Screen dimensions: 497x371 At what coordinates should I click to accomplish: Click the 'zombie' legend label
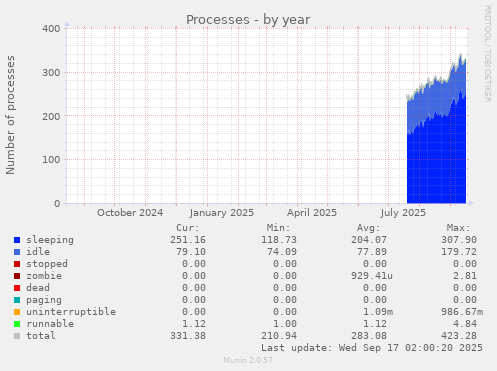point(44,276)
